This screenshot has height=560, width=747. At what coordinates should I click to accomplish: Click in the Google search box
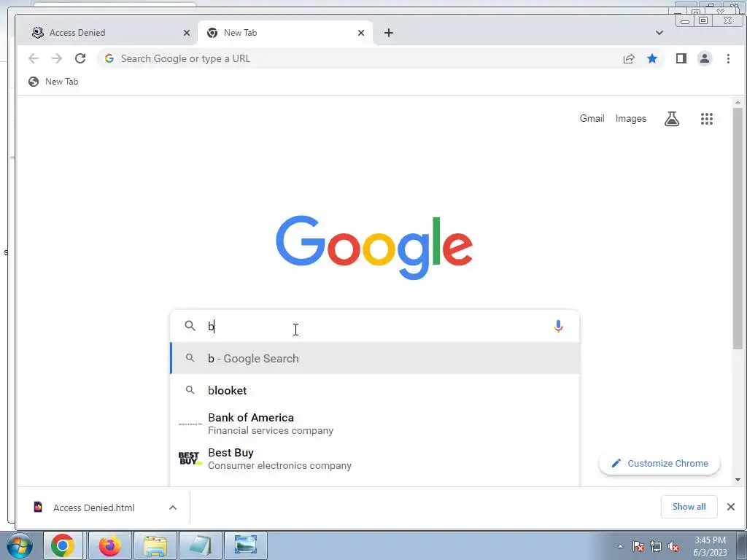click(x=375, y=326)
